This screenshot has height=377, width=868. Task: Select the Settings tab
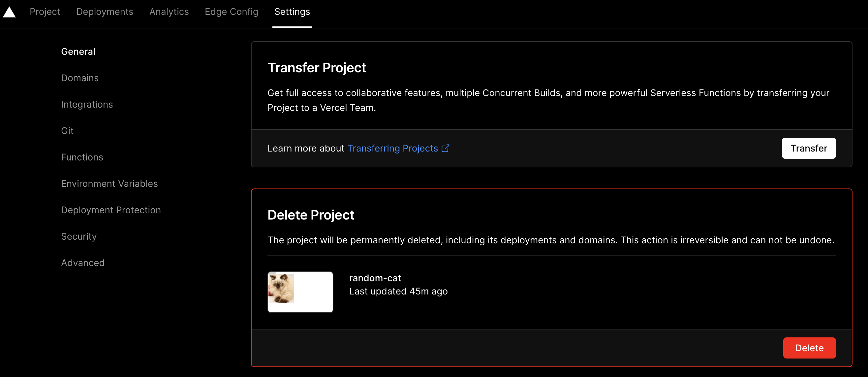tap(292, 12)
